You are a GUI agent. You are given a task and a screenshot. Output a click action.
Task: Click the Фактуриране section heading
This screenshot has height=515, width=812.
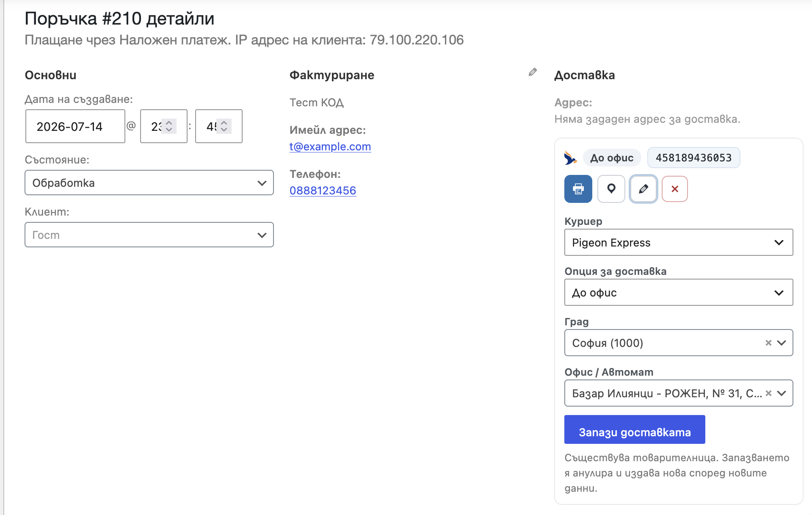click(332, 75)
